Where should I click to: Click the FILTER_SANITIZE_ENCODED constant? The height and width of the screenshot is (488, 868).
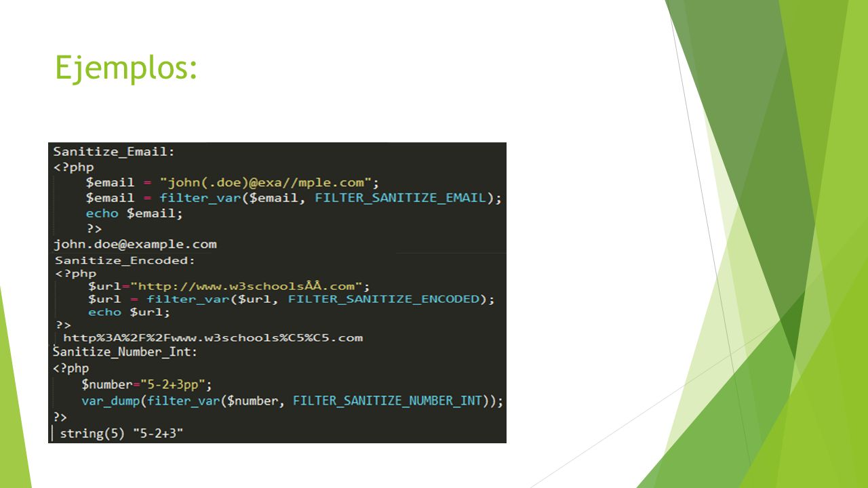pos(384,299)
